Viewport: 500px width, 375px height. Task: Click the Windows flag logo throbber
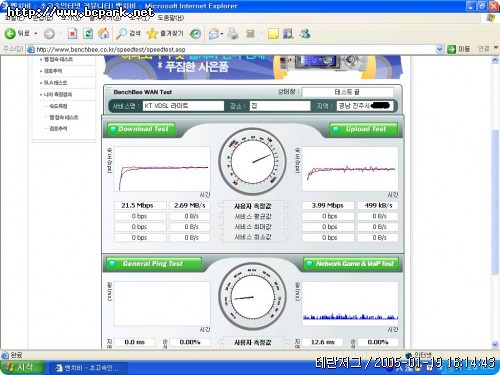[x=490, y=18]
